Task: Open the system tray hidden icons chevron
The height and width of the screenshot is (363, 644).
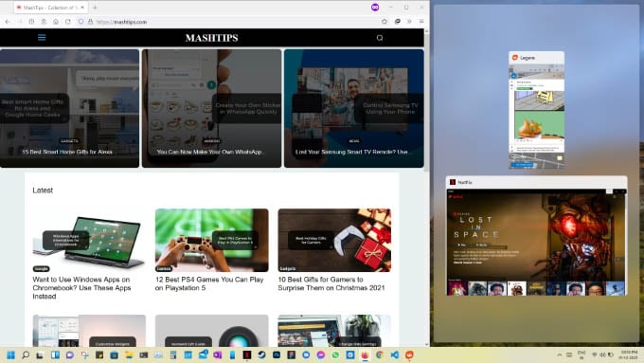Action: point(560,354)
